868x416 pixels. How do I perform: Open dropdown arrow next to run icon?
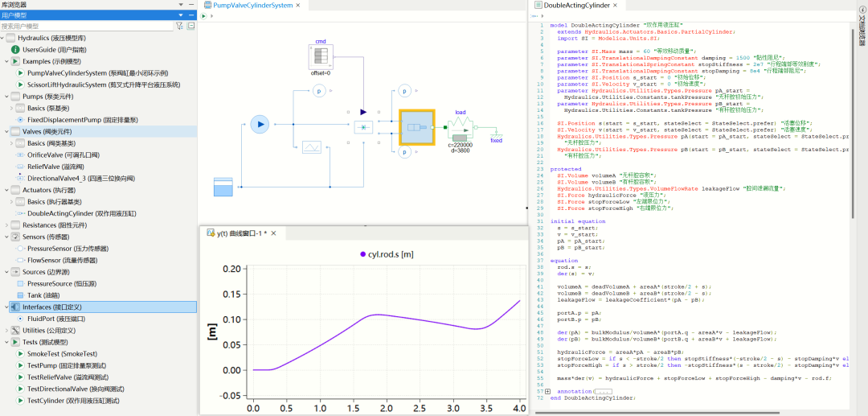[x=211, y=17]
